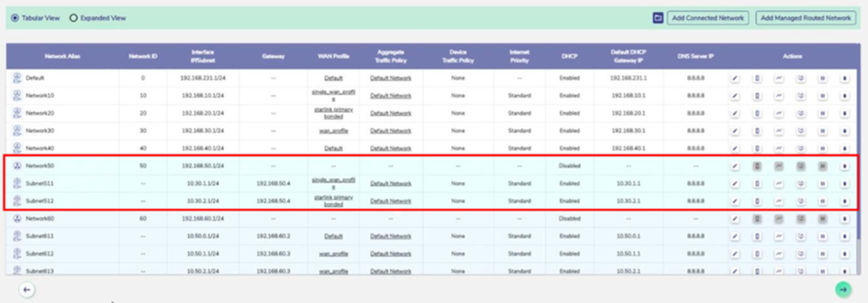Click the Add Connected Network button
The image size is (868, 303).
(707, 18)
